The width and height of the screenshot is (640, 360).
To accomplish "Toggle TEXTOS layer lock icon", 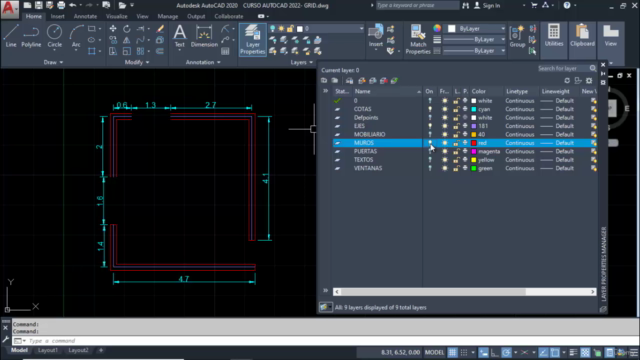I will click(x=456, y=160).
